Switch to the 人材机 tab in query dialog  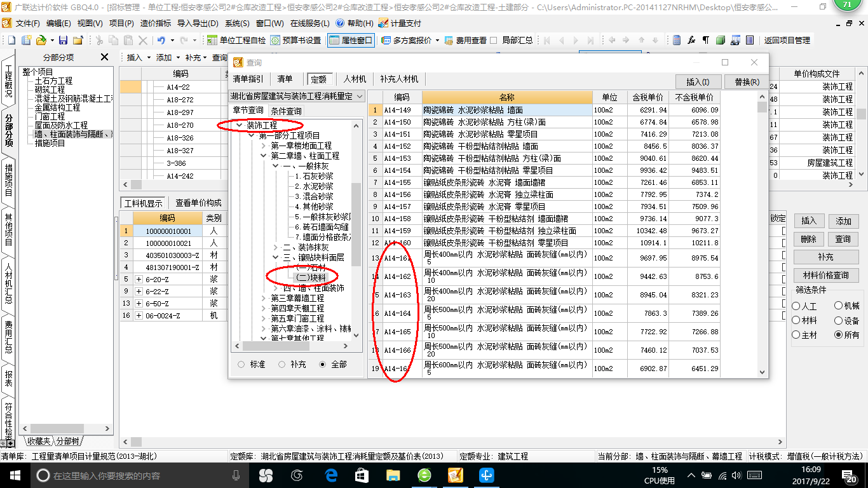[355, 79]
